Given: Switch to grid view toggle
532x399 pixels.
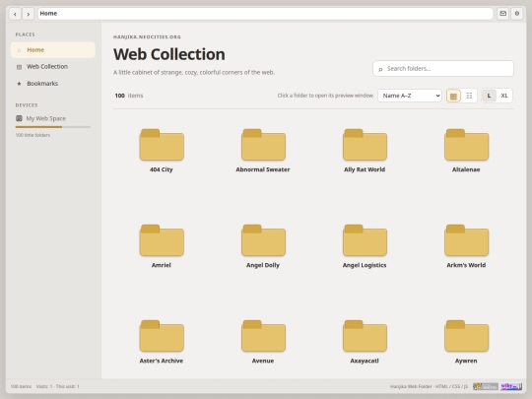Looking at the screenshot, I should [453, 96].
